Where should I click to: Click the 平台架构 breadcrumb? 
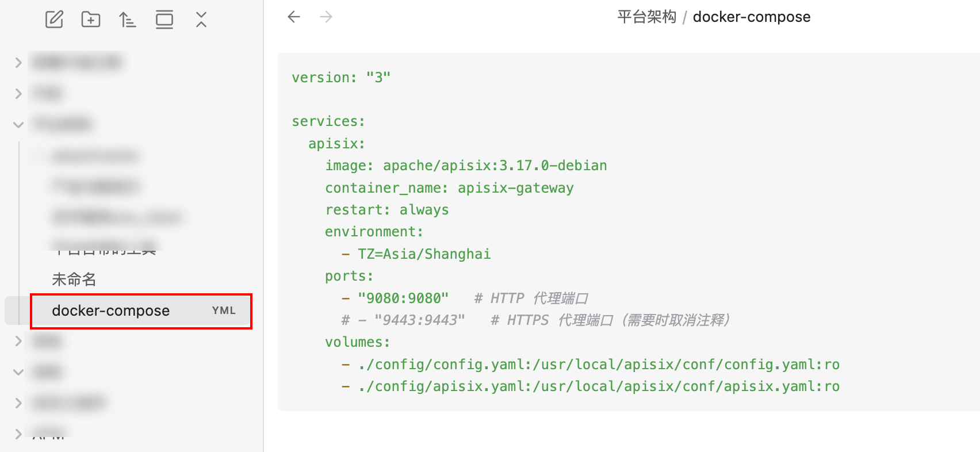[x=647, y=17]
